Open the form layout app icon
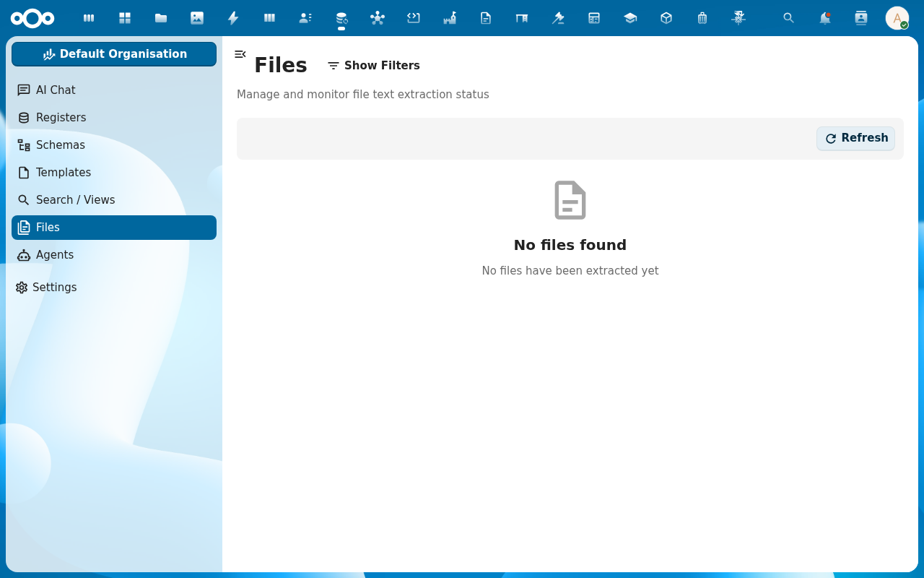This screenshot has width=924, height=578. [594, 18]
